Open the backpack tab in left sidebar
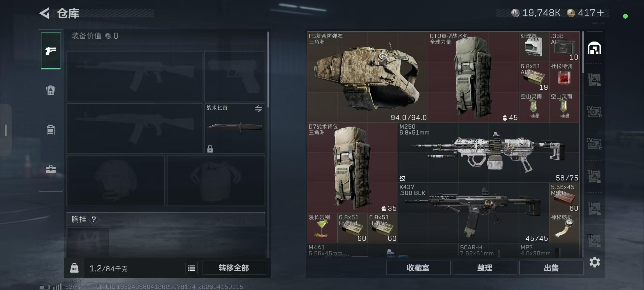Image resolution: width=644 pixels, height=290 pixels. (x=51, y=90)
